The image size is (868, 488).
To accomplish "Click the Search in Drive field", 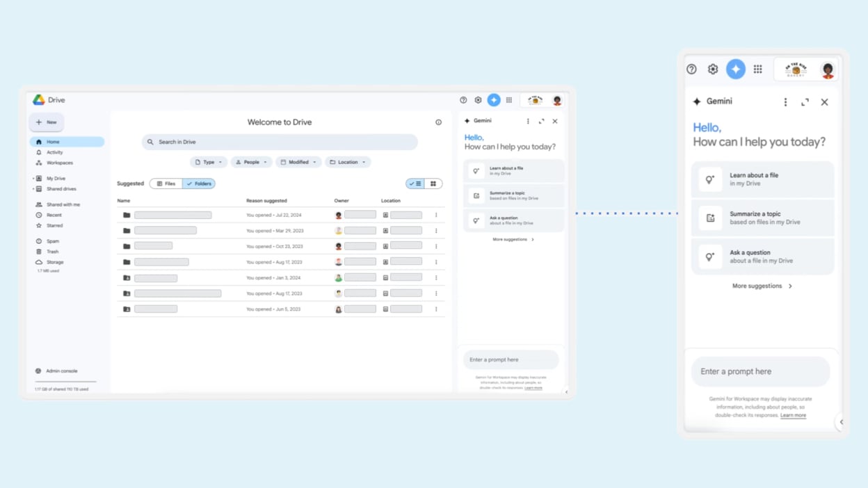I will 280,142.
